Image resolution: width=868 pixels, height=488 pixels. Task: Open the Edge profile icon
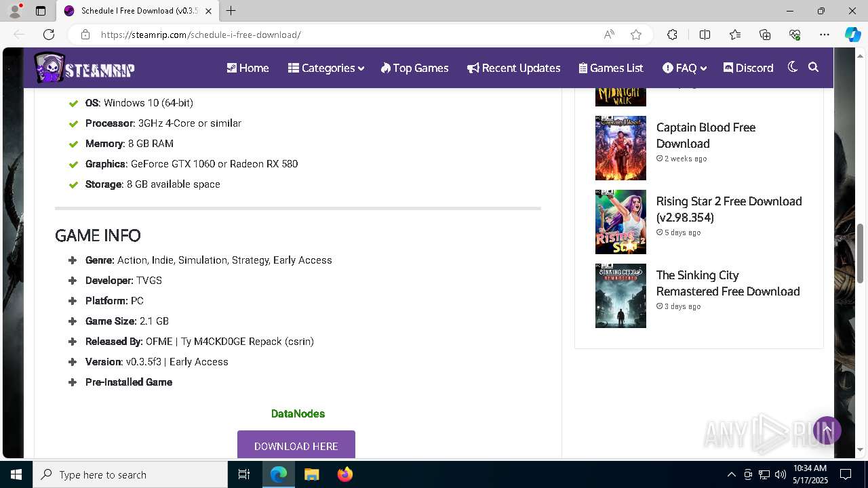15,11
